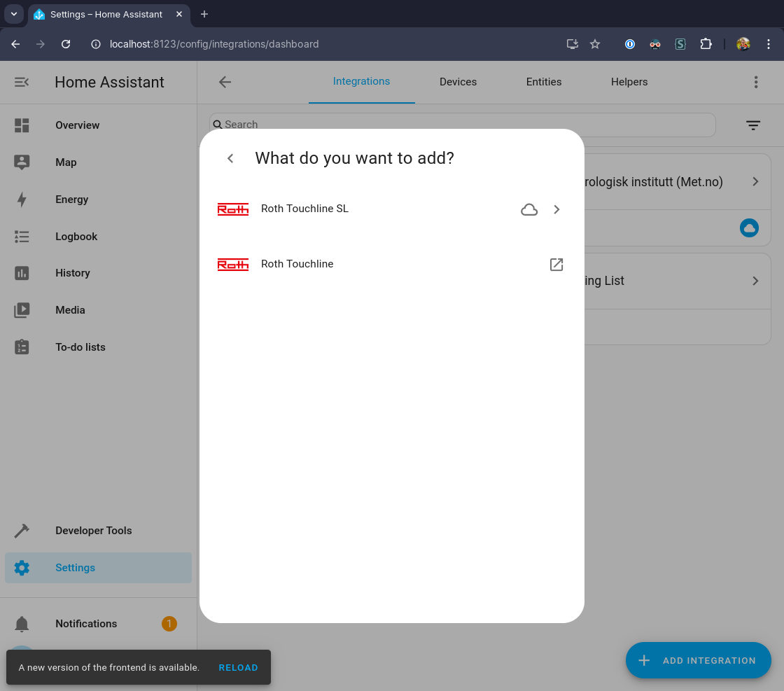This screenshot has width=784, height=691.
Task: Open History chart icon
Action: tap(22, 273)
